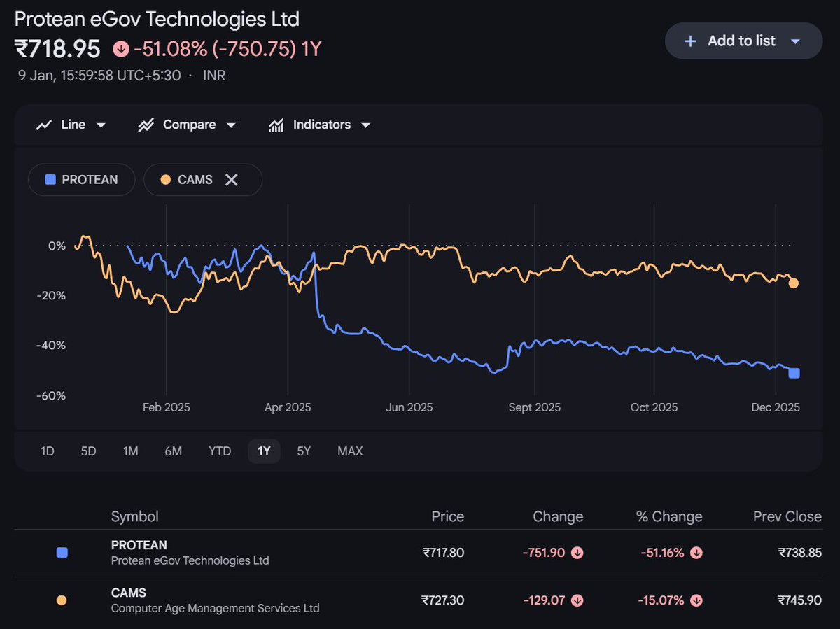Image resolution: width=840 pixels, height=629 pixels.
Task: Remove CAMS comparison with X icon
Action: [x=232, y=180]
